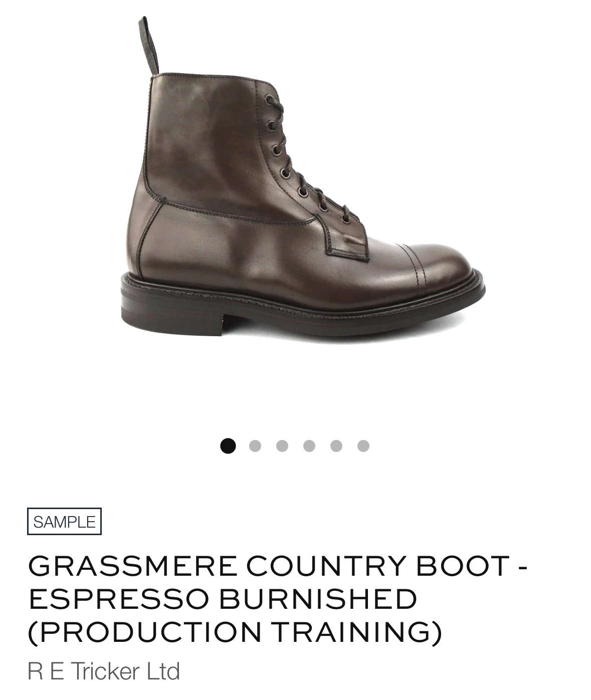Click the Espresso Burnished title line
Screen dimensions: 591x700
coord(223,598)
